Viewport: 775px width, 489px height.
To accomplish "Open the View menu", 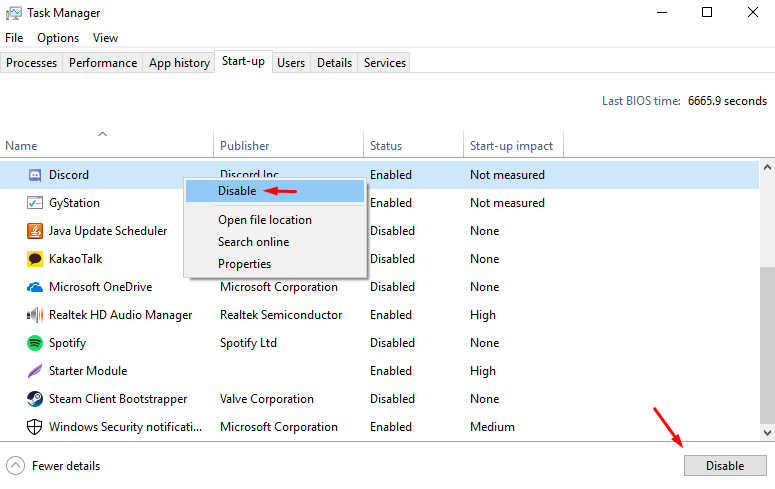I will click(105, 38).
